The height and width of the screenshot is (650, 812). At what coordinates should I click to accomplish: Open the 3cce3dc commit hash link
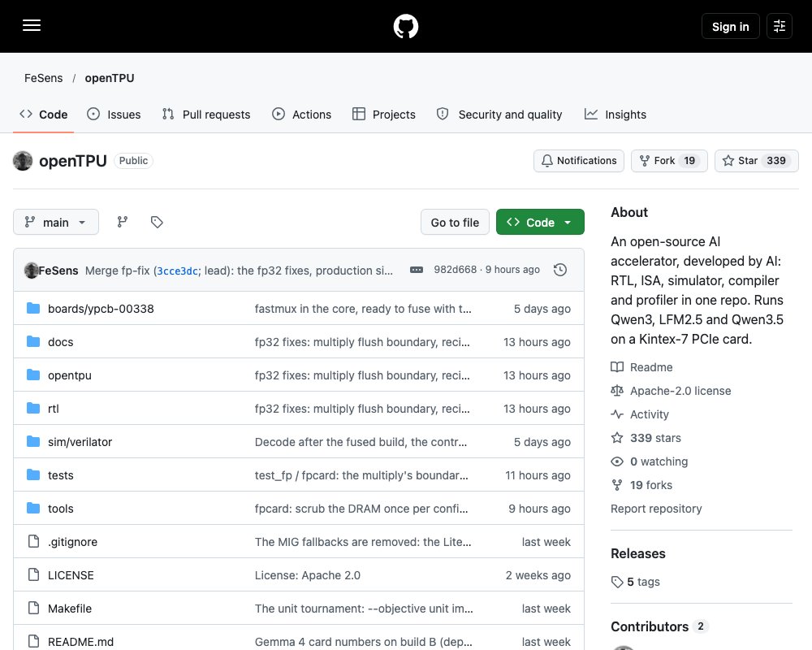tap(177, 271)
